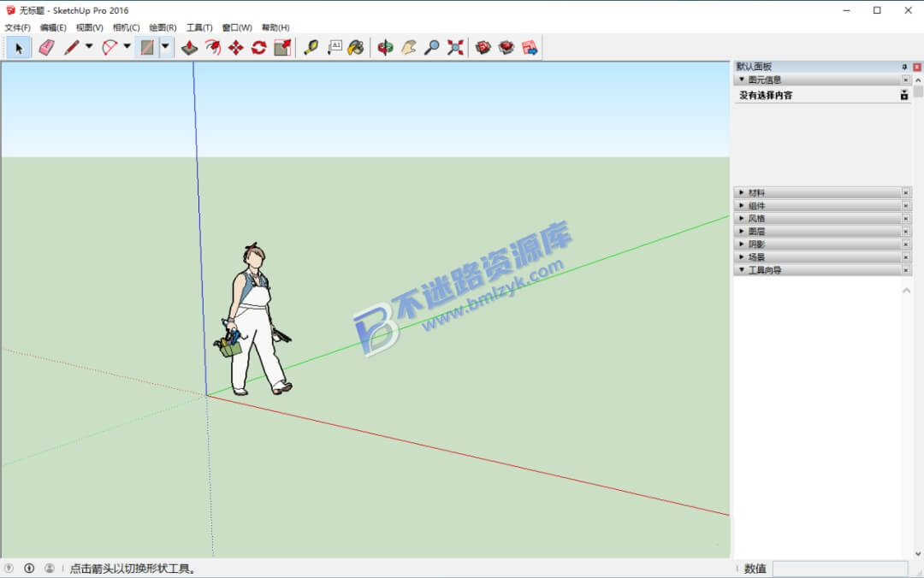Click the standing woman figure in the viewport
The image size is (924, 578).
(x=253, y=318)
